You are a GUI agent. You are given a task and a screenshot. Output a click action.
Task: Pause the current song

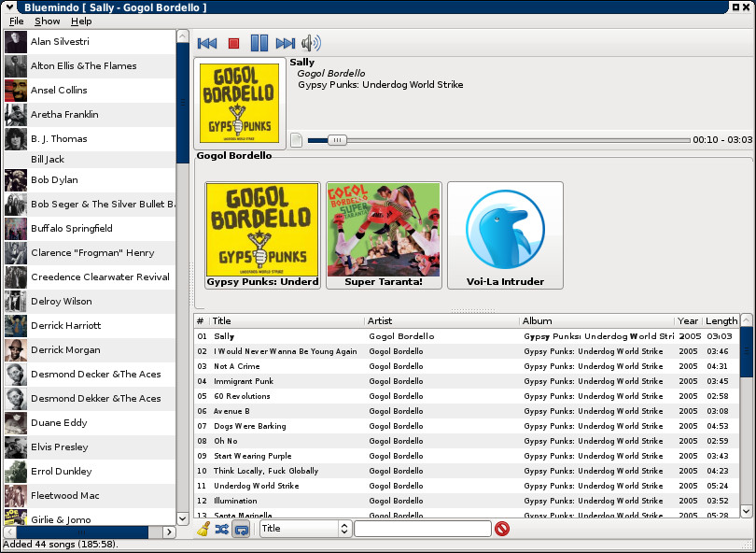point(259,43)
